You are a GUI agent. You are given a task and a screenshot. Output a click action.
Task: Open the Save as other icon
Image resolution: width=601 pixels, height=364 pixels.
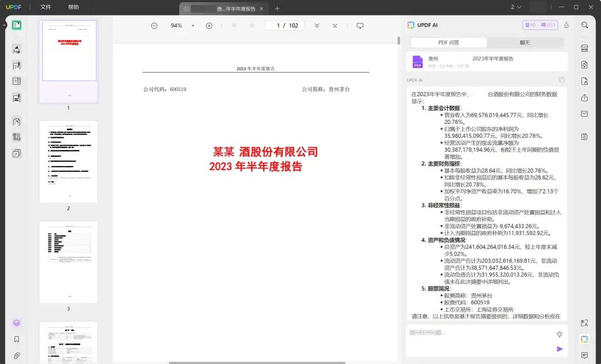point(584,137)
